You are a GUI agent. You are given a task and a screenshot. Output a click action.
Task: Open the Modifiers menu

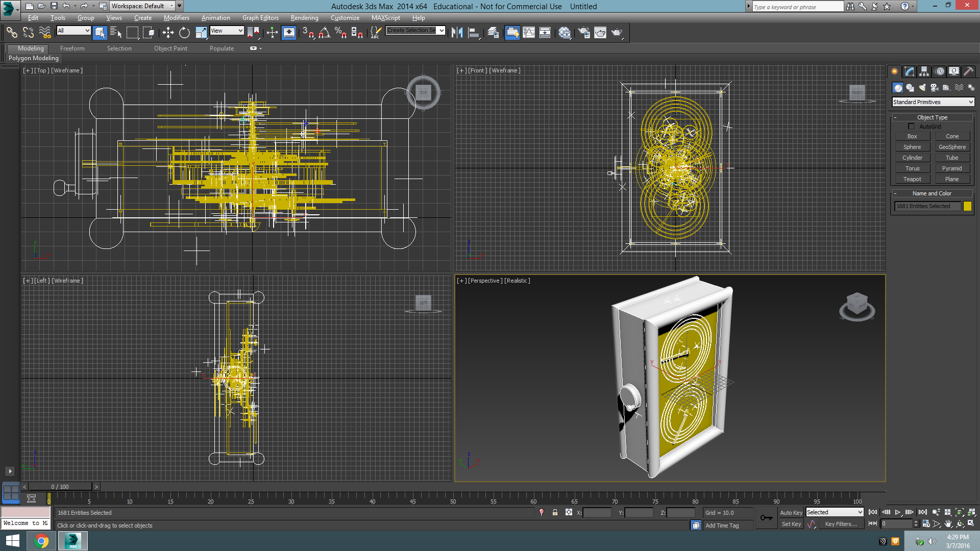[x=176, y=18]
